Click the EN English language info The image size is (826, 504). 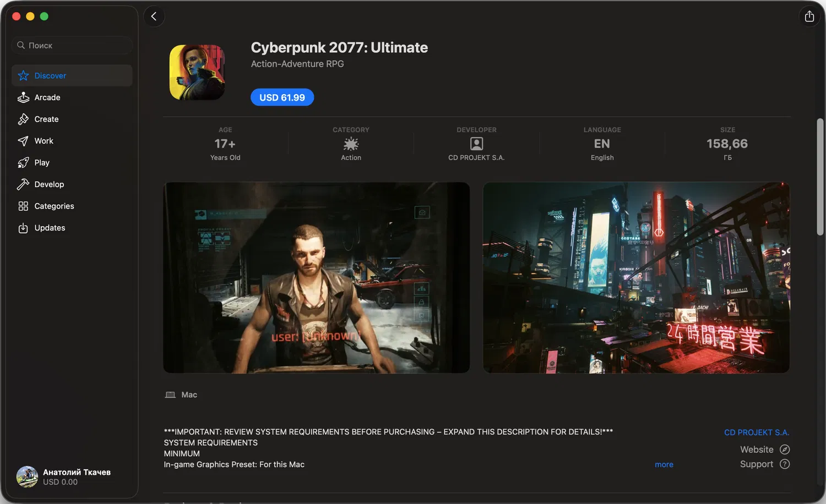[x=602, y=144]
